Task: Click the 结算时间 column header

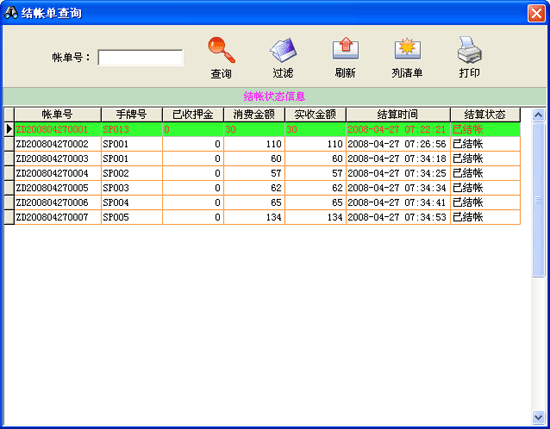Action: coord(398,114)
